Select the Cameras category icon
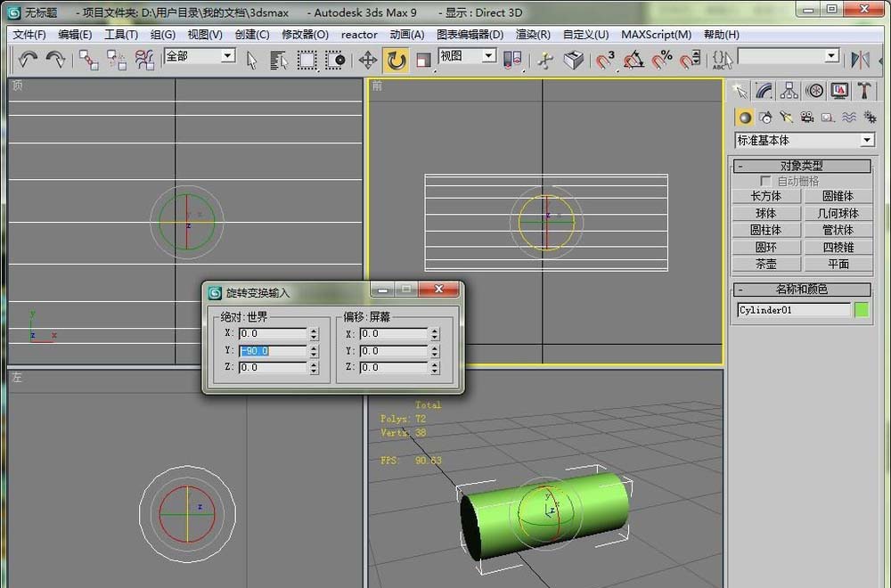Screen dimensions: 891x588 pos(807,117)
